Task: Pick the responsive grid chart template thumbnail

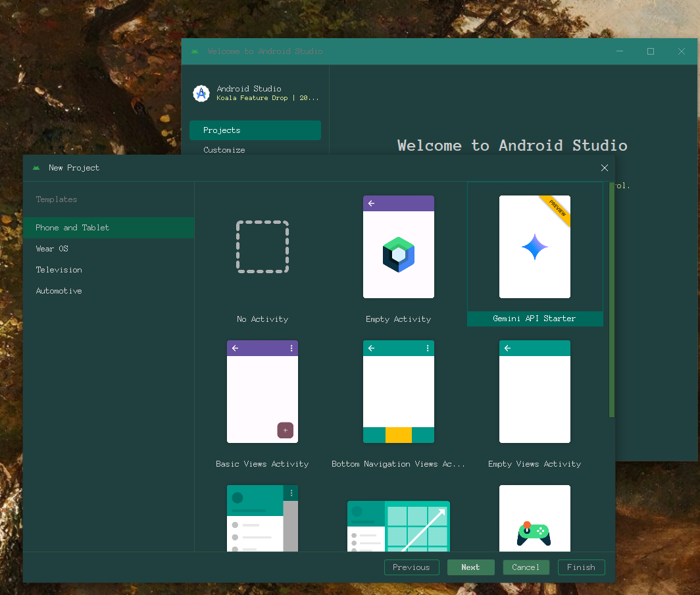Action: (x=398, y=526)
